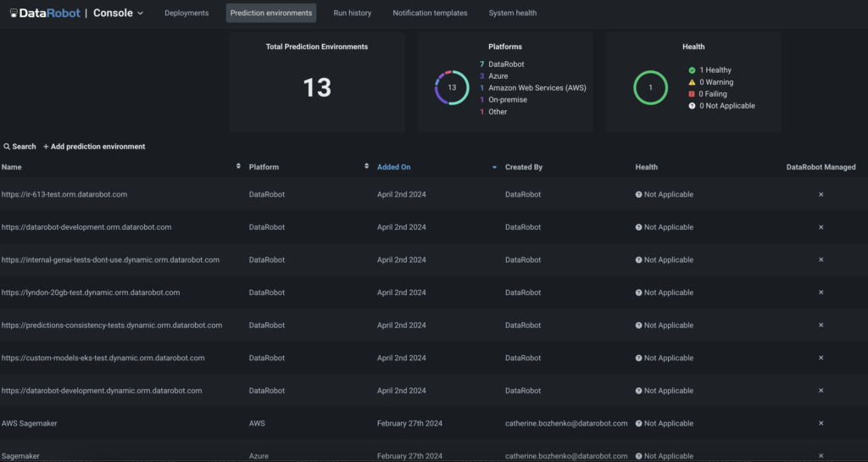
Task: Switch to the Deployments tab
Action: [x=186, y=14]
